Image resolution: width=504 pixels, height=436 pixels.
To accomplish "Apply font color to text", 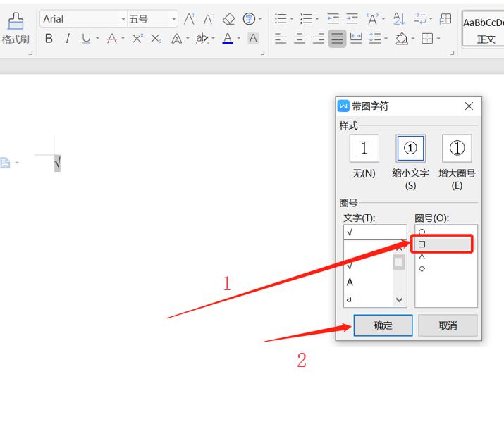I will (x=228, y=39).
